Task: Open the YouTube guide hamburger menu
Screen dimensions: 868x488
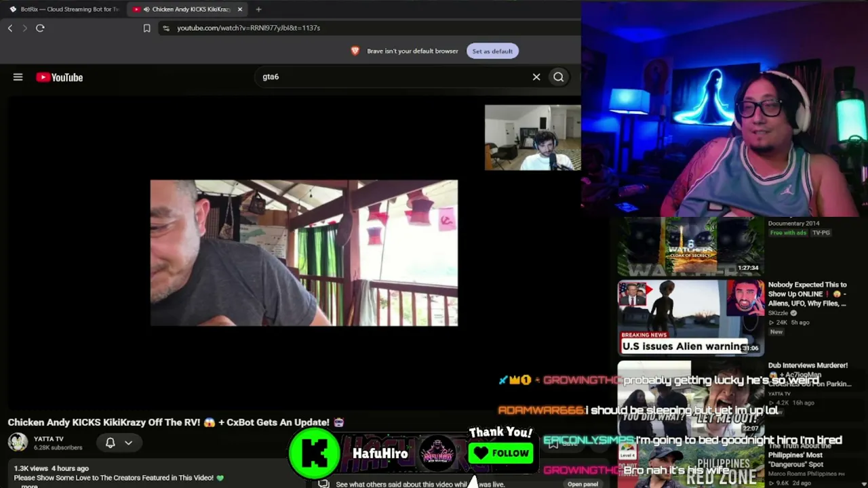Action: 18,77
